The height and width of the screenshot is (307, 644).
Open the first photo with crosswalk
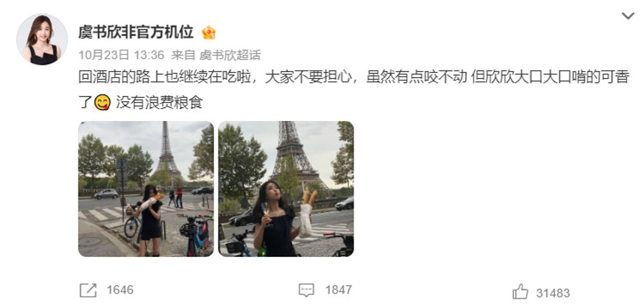tap(146, 189)
